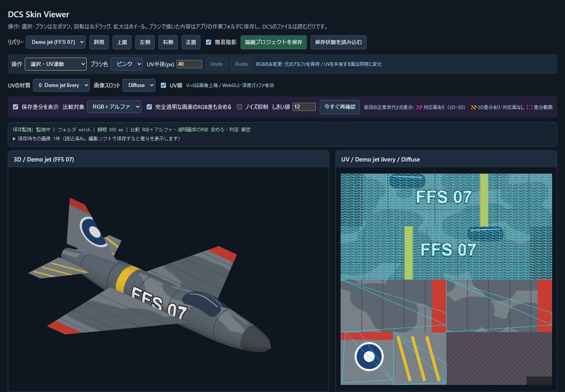
Task: Toggle the UV線 checkbox
Action: [163, 85]
